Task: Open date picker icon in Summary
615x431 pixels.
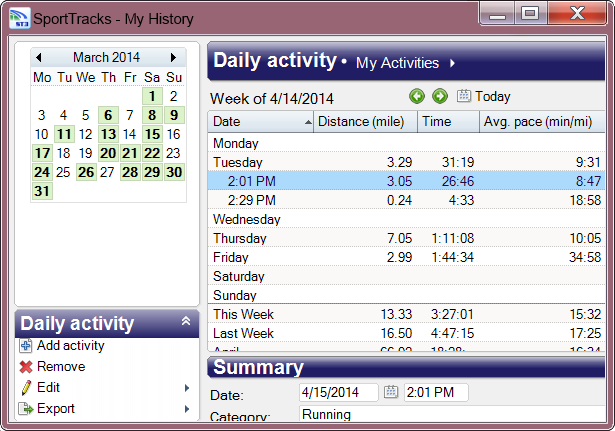Action: click(391, 392)
